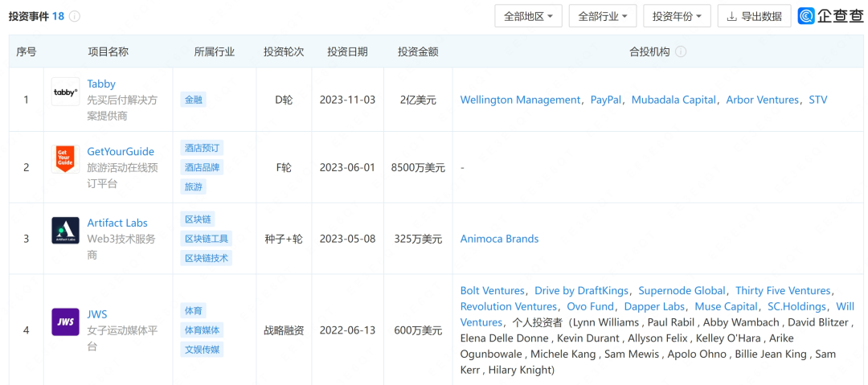Open the Revolution Ventures investor link
The height and width of the screenshot is (385, 868).
coord(509,306)
